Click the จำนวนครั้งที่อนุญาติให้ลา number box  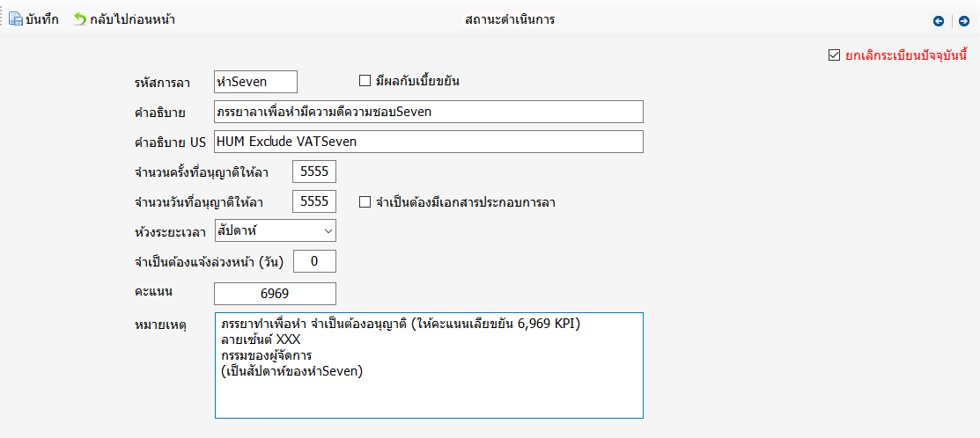click(x=314, y=172)
